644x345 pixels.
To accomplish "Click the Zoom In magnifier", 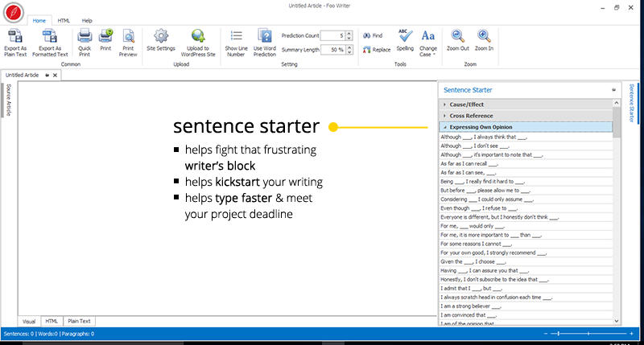I will [484, 35].
